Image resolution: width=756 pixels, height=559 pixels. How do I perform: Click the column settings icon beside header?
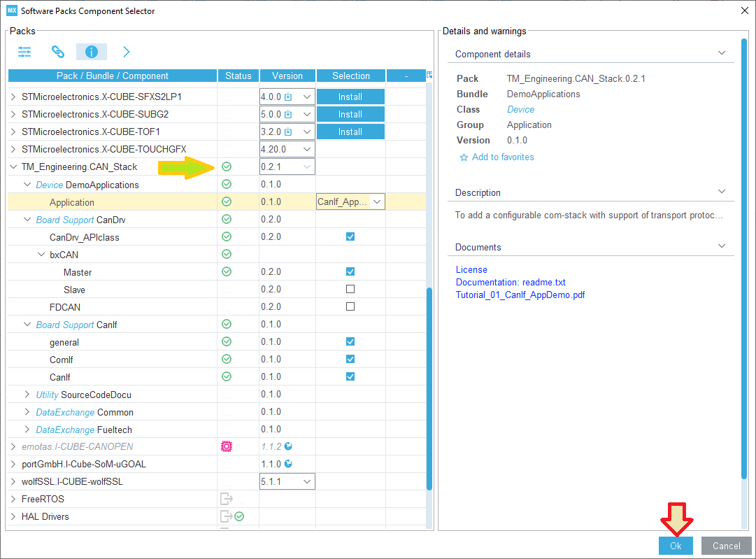coord(429,76)
